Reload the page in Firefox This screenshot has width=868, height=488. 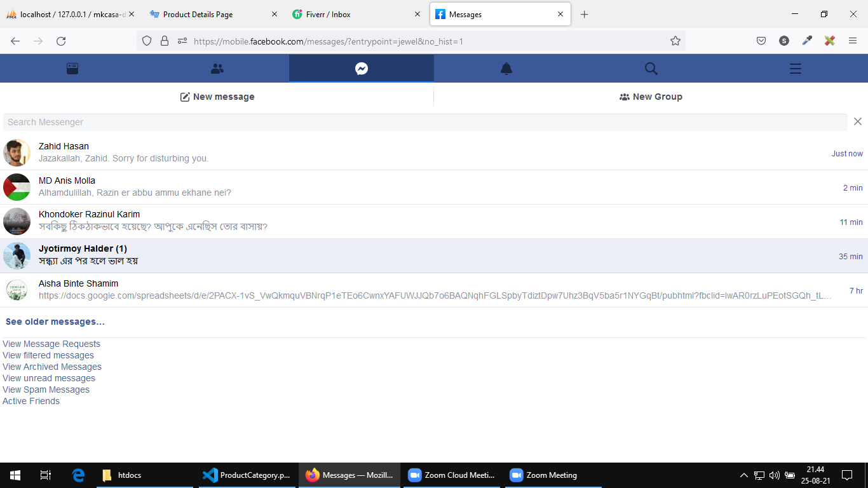coord(61,41)
